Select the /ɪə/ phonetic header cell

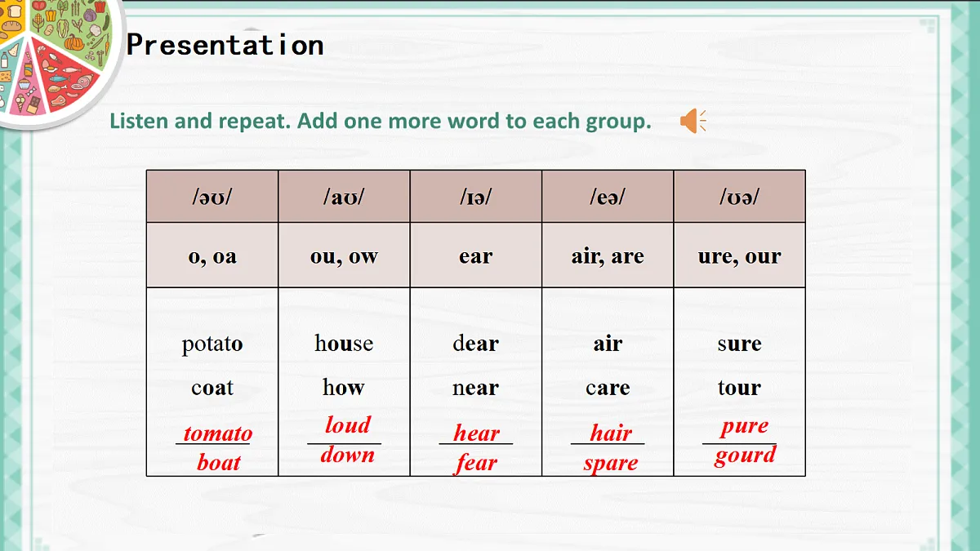click(476, 197)
